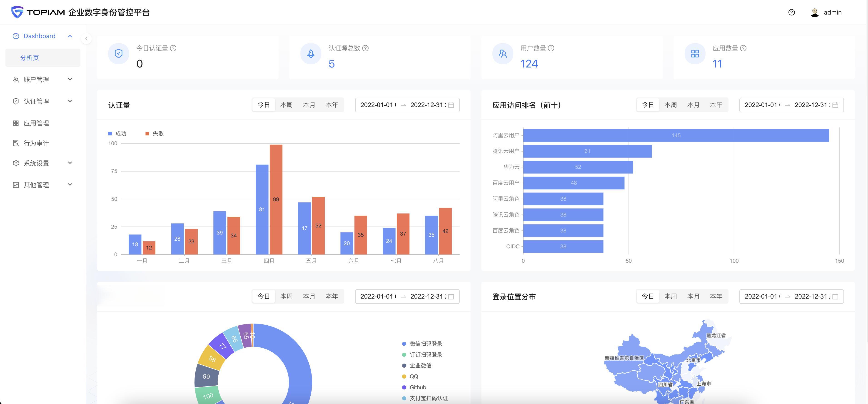Click the admin avatar icon
This screenshot has width=868, height=404.
click(x=814, y=12)
